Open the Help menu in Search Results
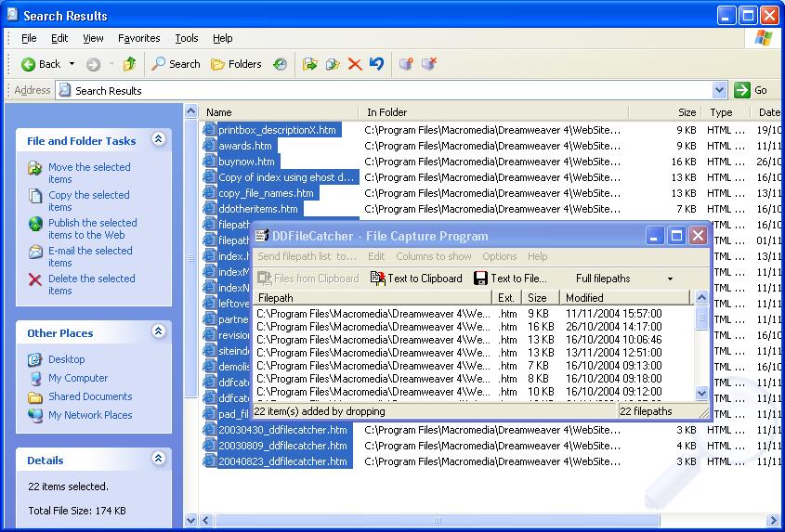This screenshot has width=785, height=532. click(x=222, y=38)
